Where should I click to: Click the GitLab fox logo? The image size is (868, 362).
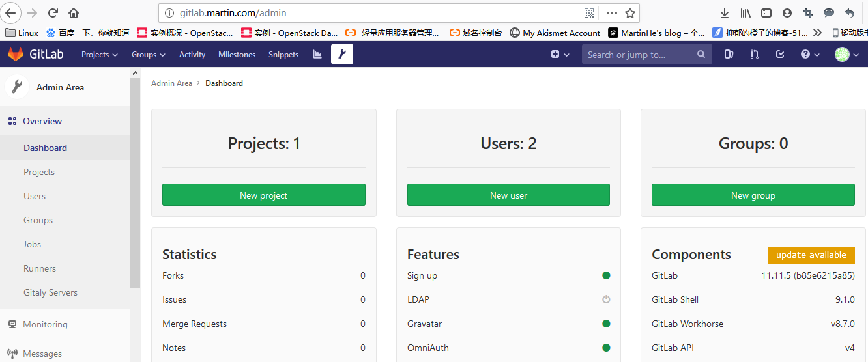[x=16, y=55]
